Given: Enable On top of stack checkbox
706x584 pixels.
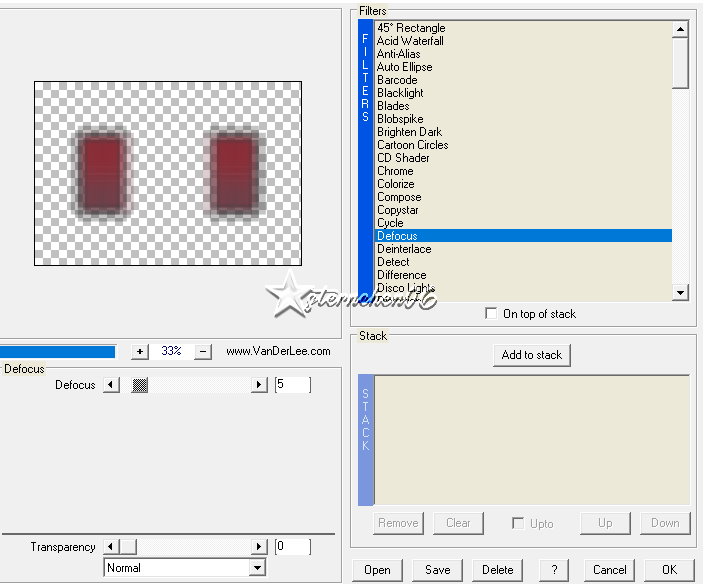Looking at the screenshot, I should pyautogui.click(x=490, y=314).
